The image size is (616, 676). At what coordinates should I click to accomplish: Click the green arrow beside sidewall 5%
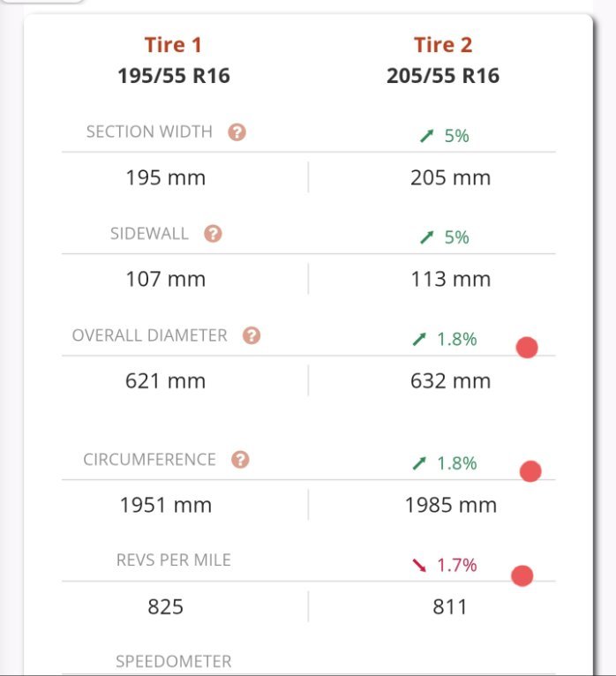pos(426,237)
